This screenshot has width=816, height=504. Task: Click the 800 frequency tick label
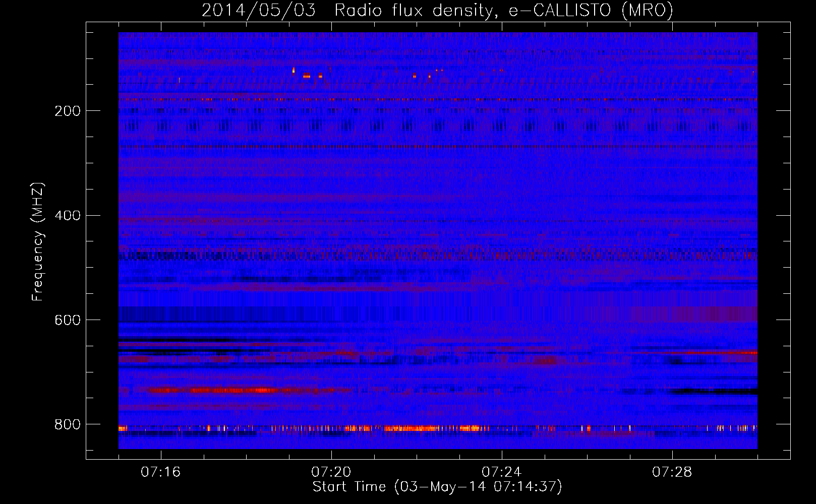pyautogui.click(x=68, y=425)
